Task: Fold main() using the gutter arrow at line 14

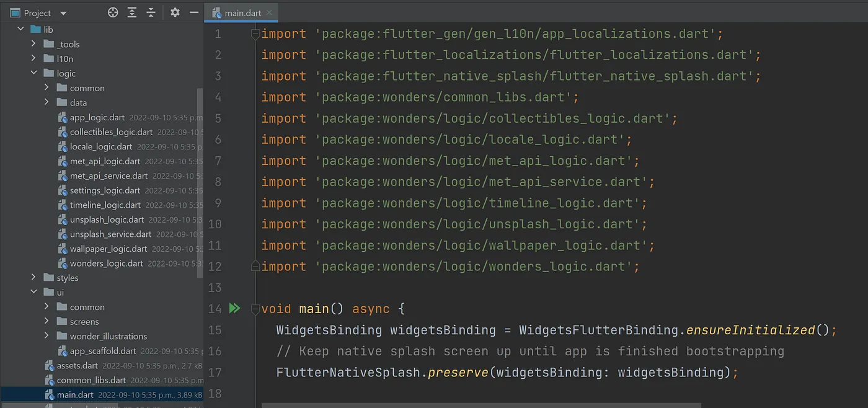Action: click(255, 308)
